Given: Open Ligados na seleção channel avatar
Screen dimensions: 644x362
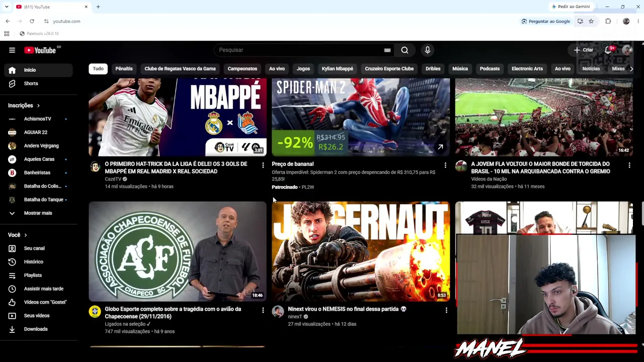Looking at the screenshot, I should (x=95, y=312).
